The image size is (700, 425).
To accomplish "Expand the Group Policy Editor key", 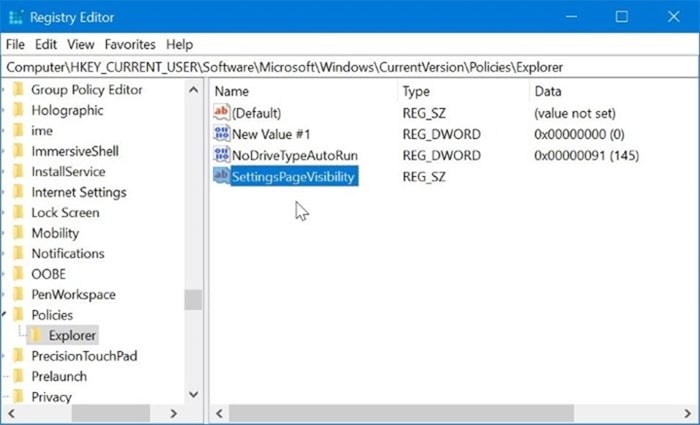I will tap(4, 90).
